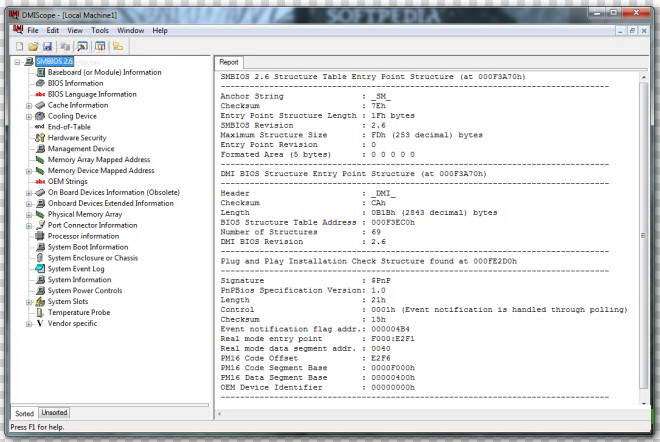Viewport: 660px width, 442px height.
Task: Expand the Physical Memory Array node
Action: (28, 214)
